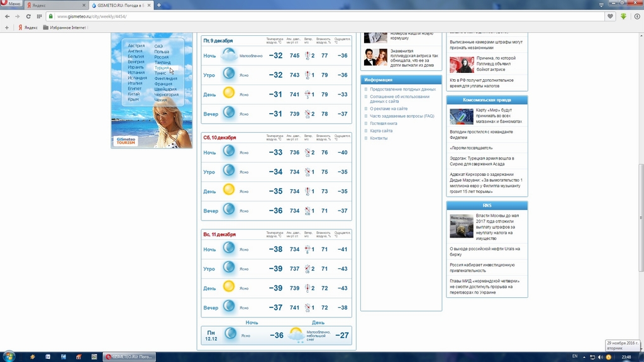This screenshot has height=362, width=644.
Task: Show hidden tray icons arrow
Action: click(586, 357)
